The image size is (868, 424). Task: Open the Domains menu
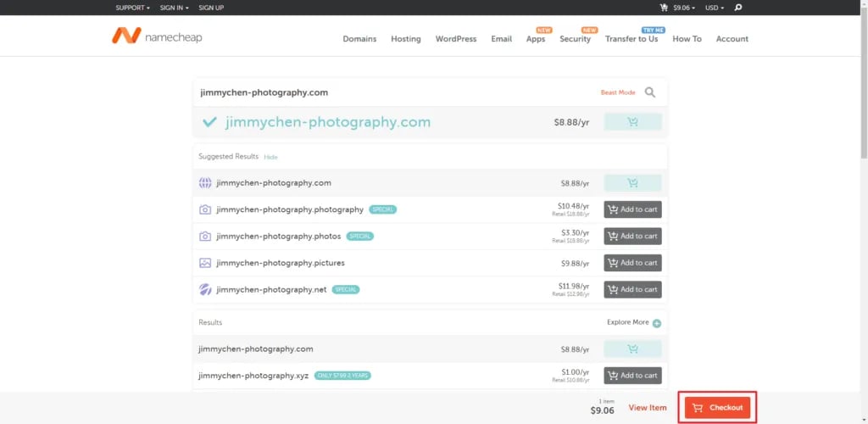(359, 39)
